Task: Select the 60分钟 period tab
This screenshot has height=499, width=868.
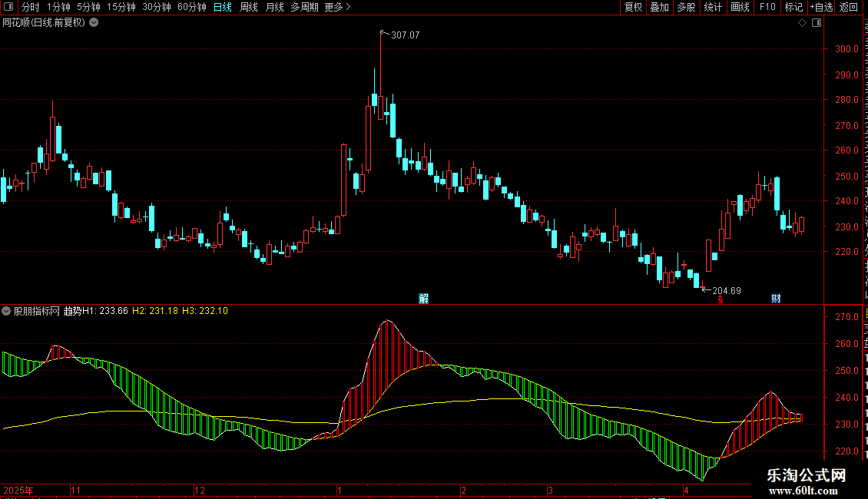Action: (191, 7)
